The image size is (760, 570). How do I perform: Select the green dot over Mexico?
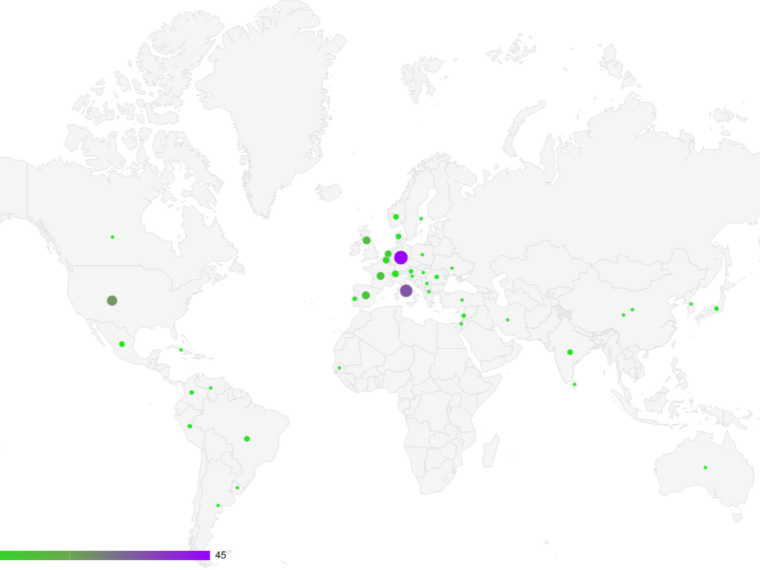tap(122, 344)
